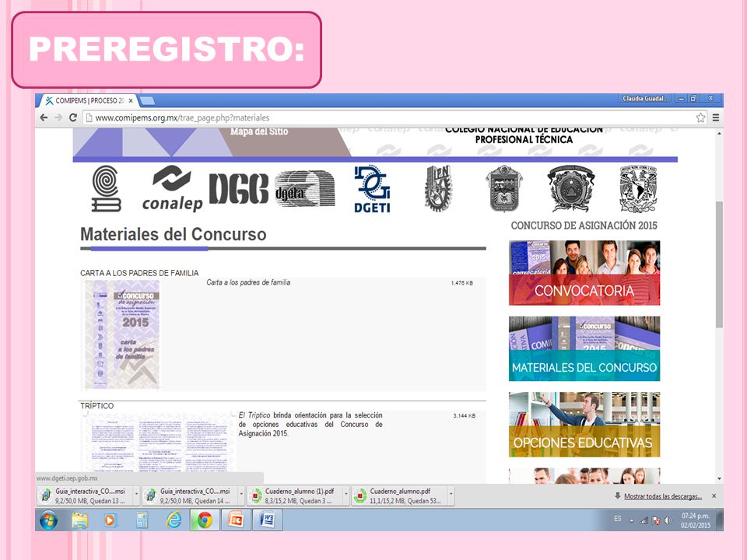
Task: Click the page vertical scrollbar thumb
Action: point(719,264)
